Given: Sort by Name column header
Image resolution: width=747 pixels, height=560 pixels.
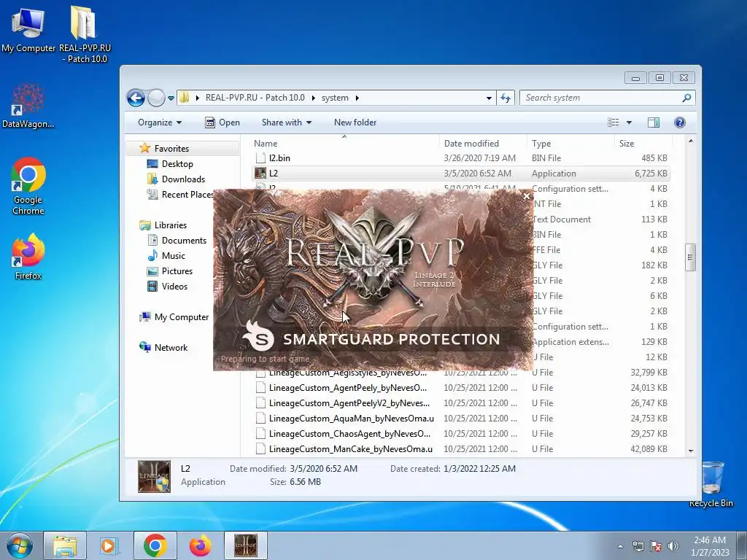Looking at the screenshot, I should pos(344,144).
